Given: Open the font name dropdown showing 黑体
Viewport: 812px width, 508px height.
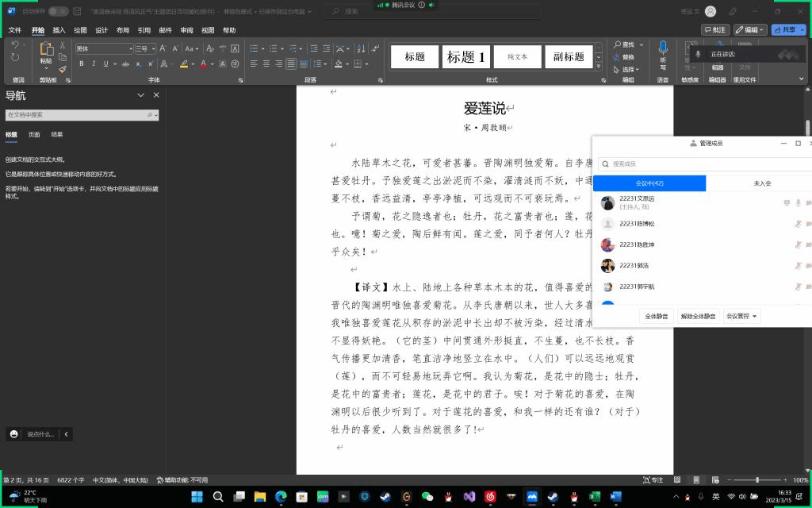Looking at the screenshot, I should 105,48.
